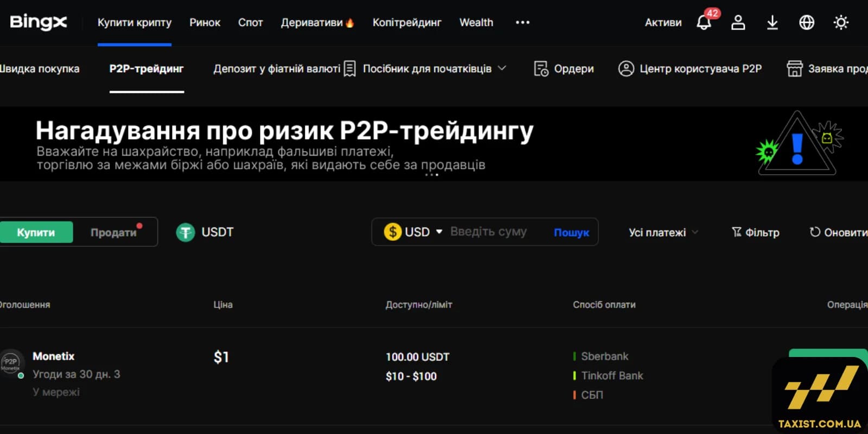Click the 100.00 USDT available amount
This screenshot has width=868, height=434.
(418, 357)
